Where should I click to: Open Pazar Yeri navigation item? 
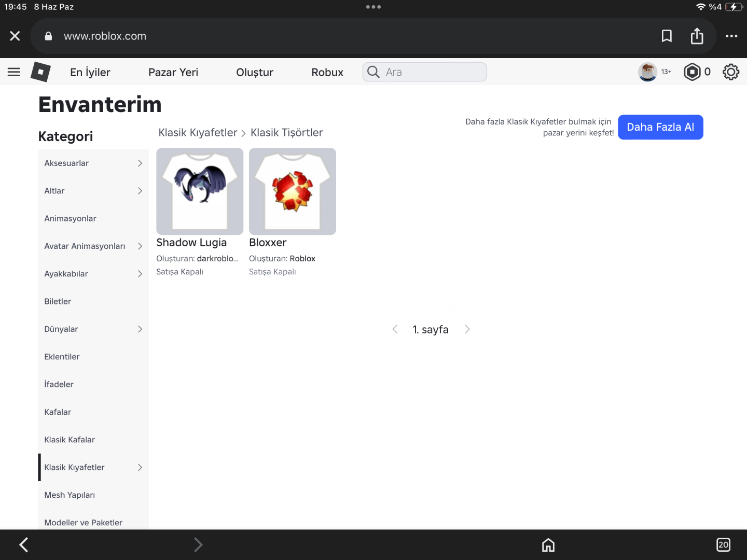point(173,72)
